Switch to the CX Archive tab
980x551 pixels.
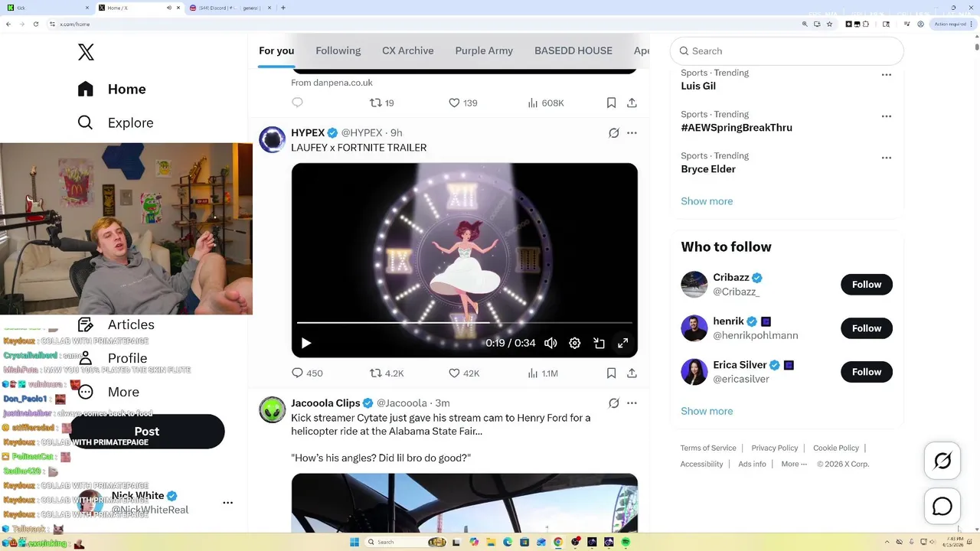point(408,51)
